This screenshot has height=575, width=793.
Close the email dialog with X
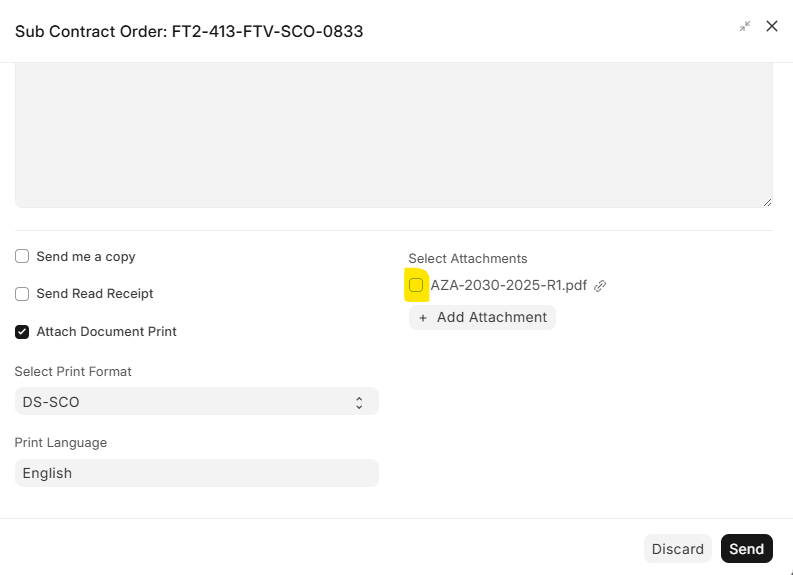(772, 26)
